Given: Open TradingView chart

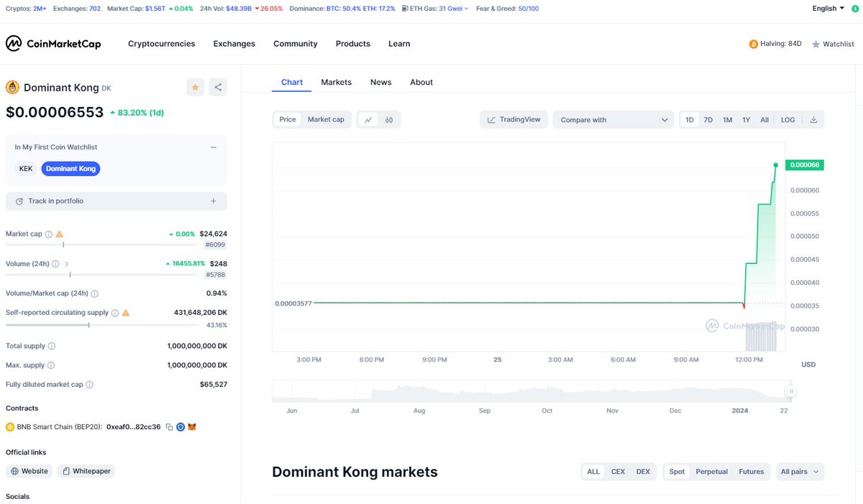Looking at the screenshot, I should click(514, 119).
